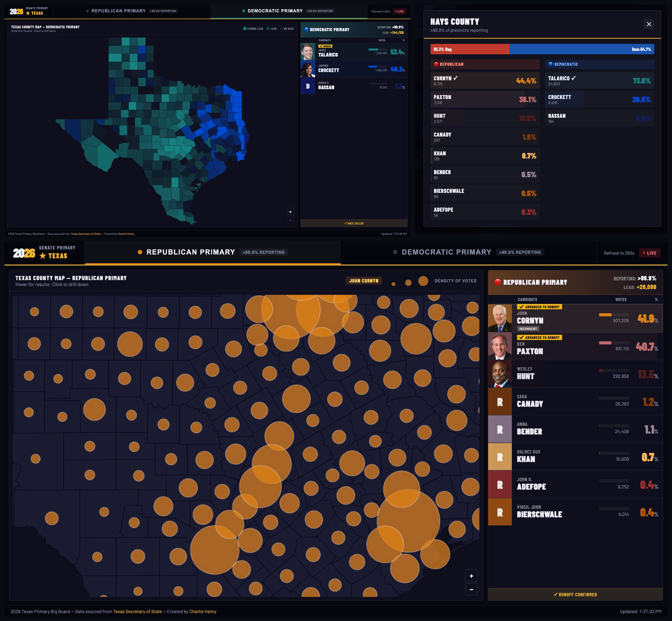Click James Talarico's candidate photo
Viewport: 672px width, 621px height.
pyautogui.click(x=307, y=52)
